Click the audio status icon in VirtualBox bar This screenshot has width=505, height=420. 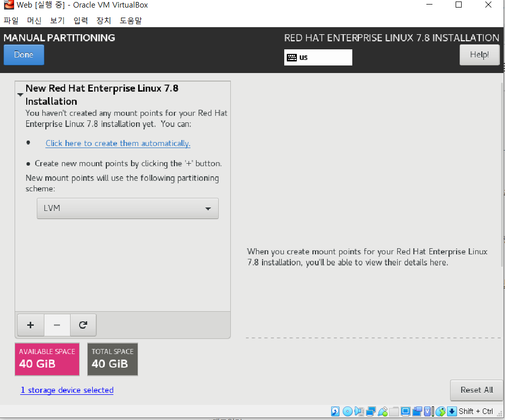[x=359, y=411]
